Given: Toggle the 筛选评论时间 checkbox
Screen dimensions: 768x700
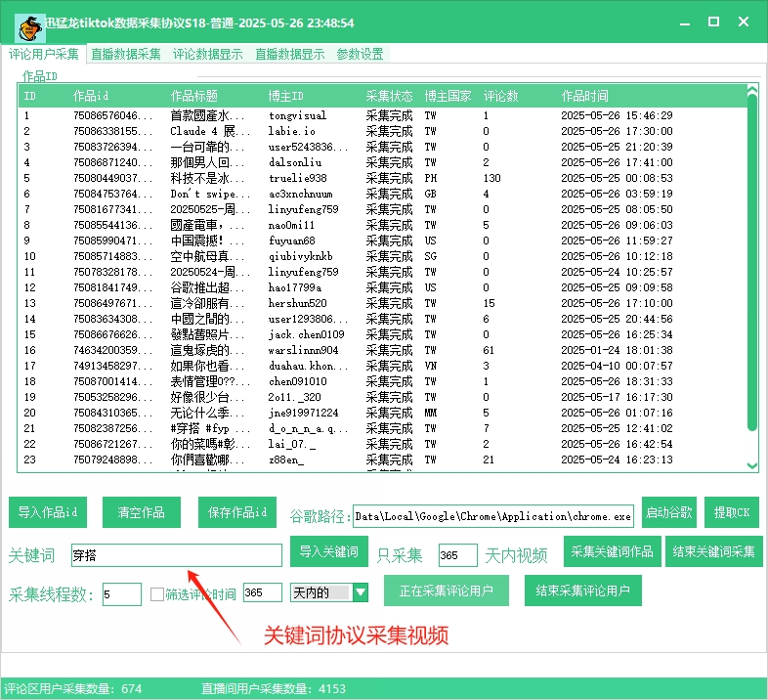Looking at the screenshot, I should click(156, 594).
